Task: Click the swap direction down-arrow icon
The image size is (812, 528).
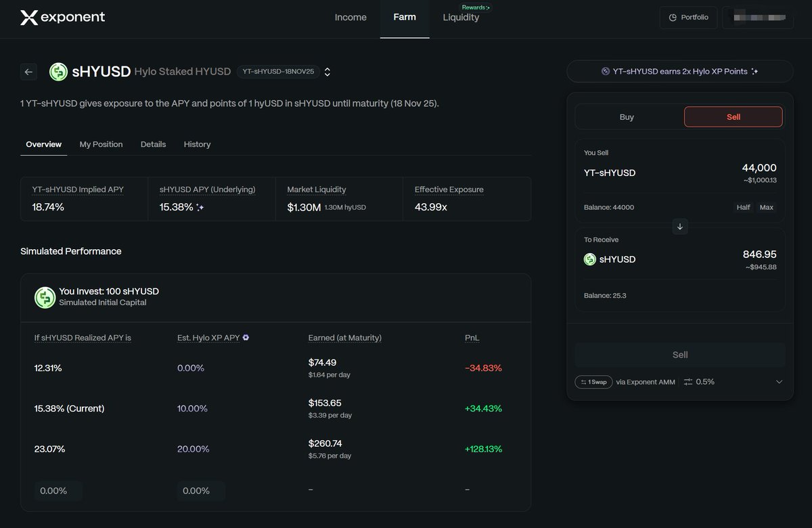Action: tap(680, 227)
